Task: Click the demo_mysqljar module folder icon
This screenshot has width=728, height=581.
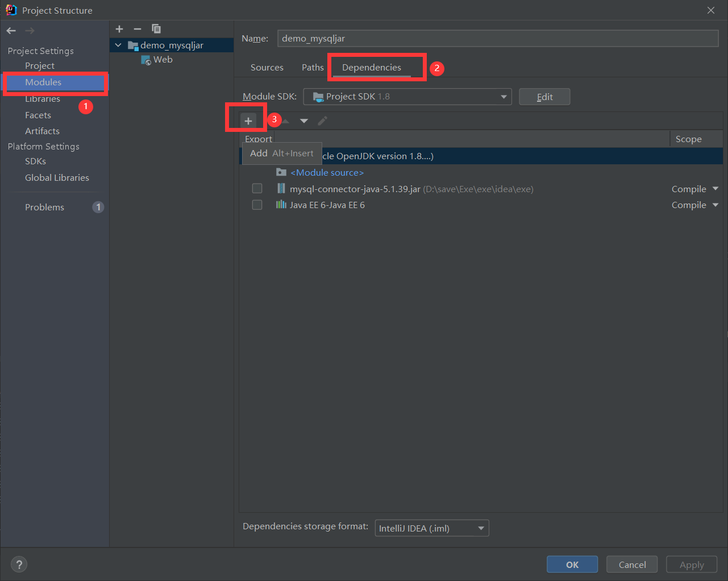Action: [x=133, y=45]
